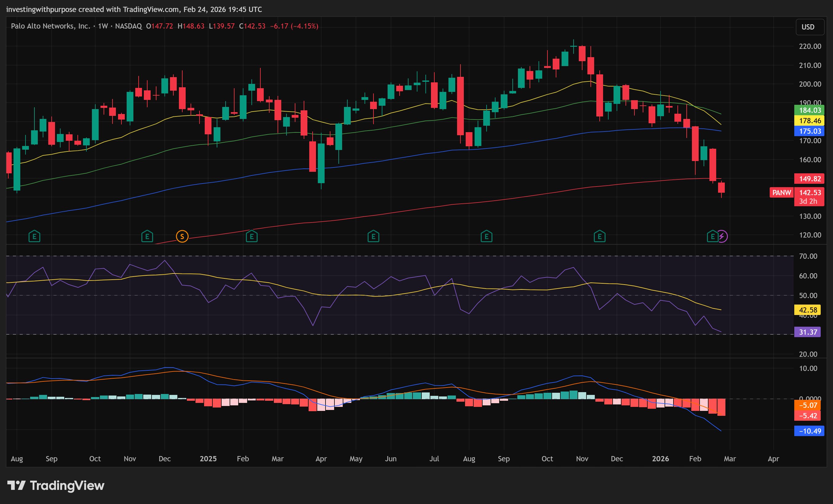Open the February 2026 earnings marker
Viewport: 833px width, 504px height.
pos(712,236)
